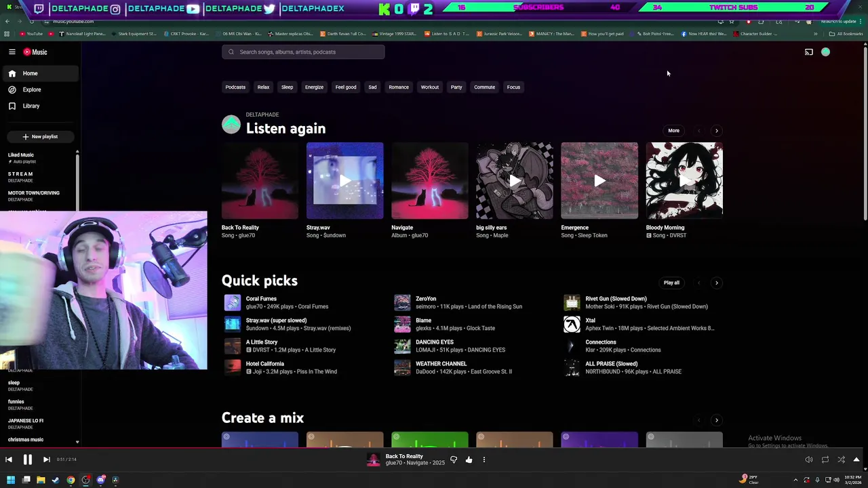
Task: Skip to next track
Action: click(x=46, y=460)
